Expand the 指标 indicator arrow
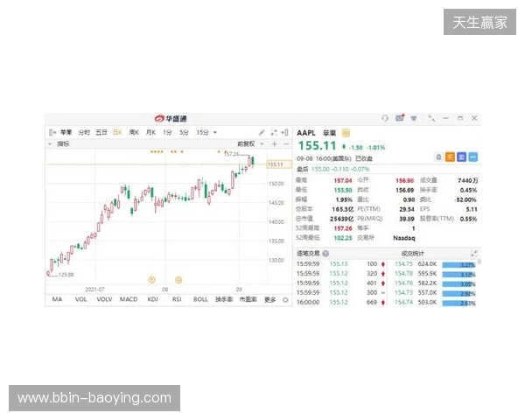525x420 pixels. click(50, 144)
